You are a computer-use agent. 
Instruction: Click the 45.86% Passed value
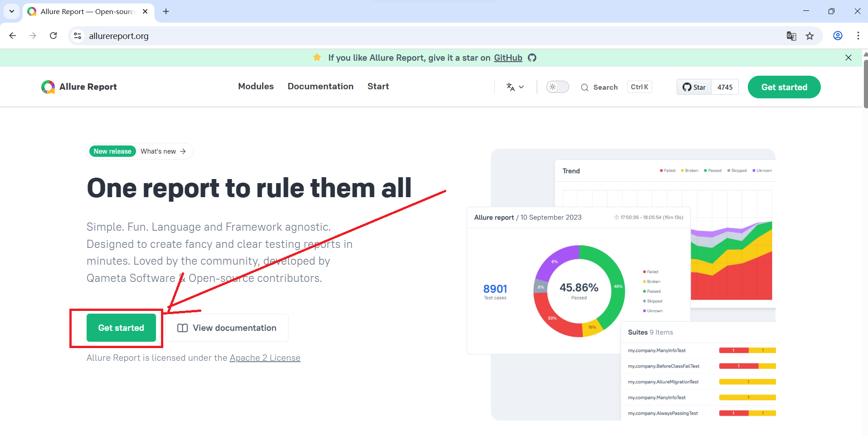pos(579,288)
